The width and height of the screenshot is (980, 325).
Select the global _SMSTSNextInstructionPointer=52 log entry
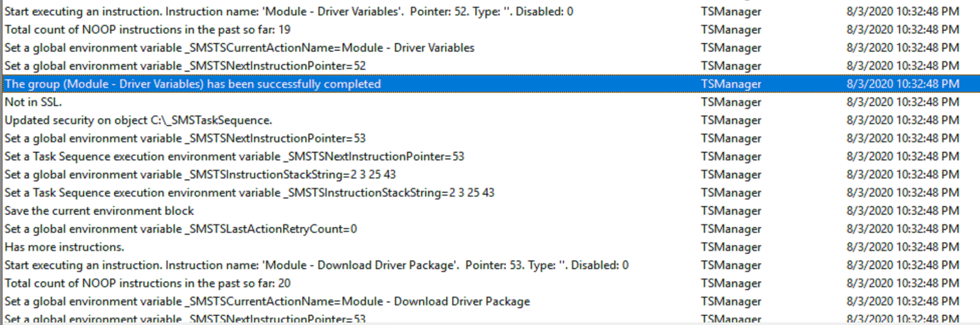[x=185, y=66]
